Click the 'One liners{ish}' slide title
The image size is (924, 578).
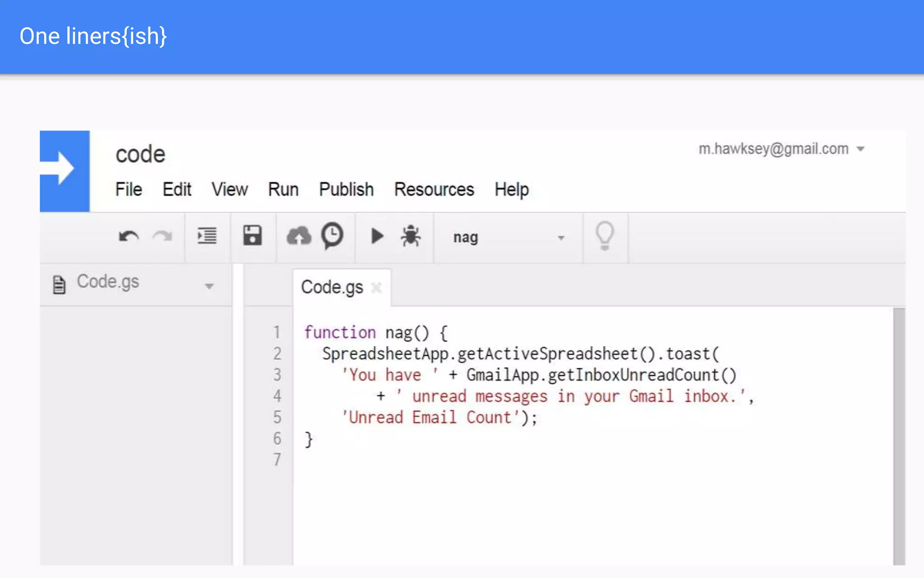point(93,36)
